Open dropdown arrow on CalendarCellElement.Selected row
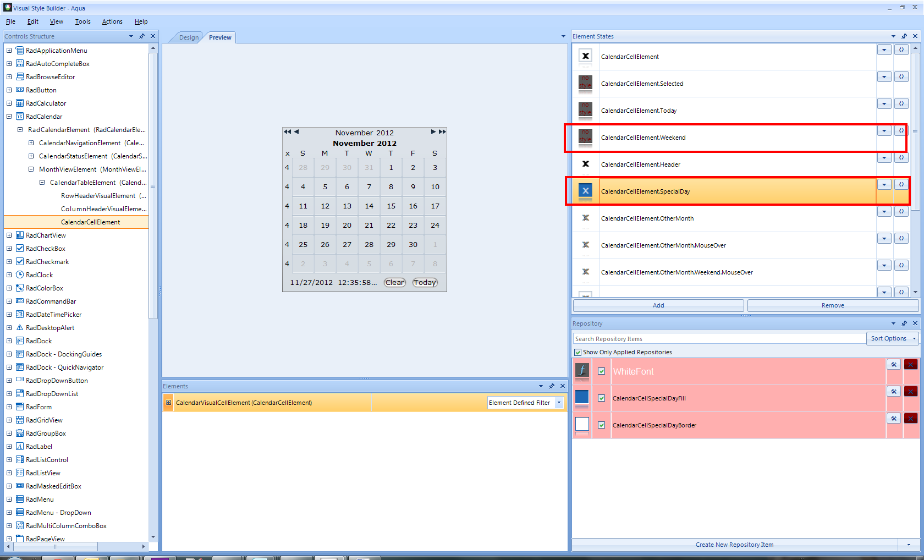Viewport: 924px width, 560px height. pyautogui.click(x=884, y=76)
